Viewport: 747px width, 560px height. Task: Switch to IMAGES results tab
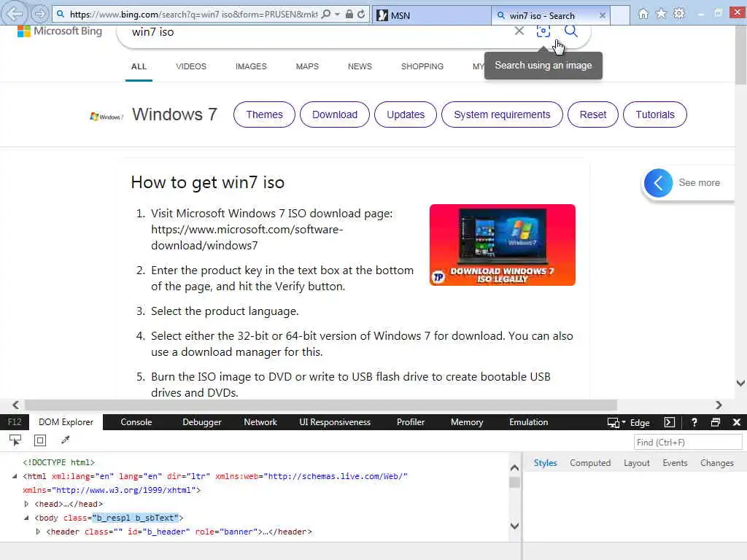(x=251, y=66)
